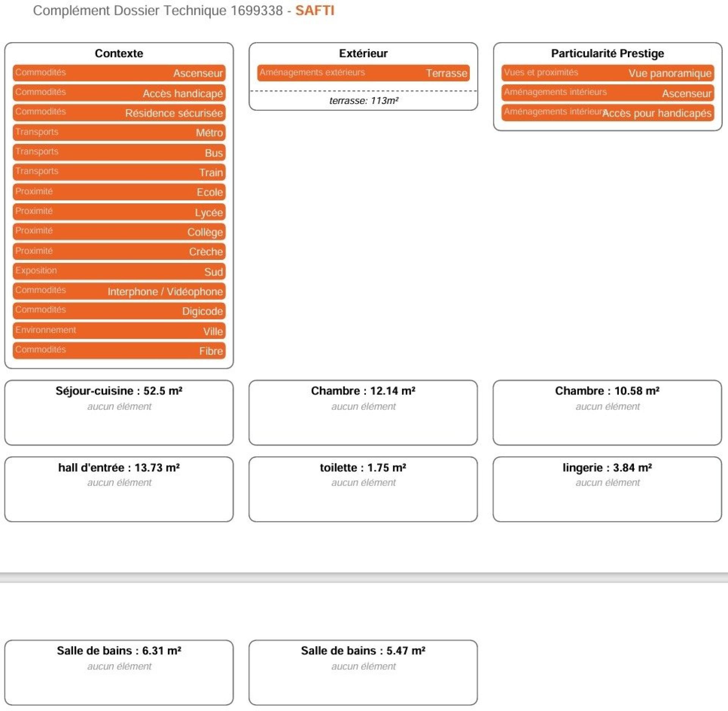This screenshot has width=728, height=711.
Task: Click the Chambre 12.14 m² room card
Action: coord(363,412)
